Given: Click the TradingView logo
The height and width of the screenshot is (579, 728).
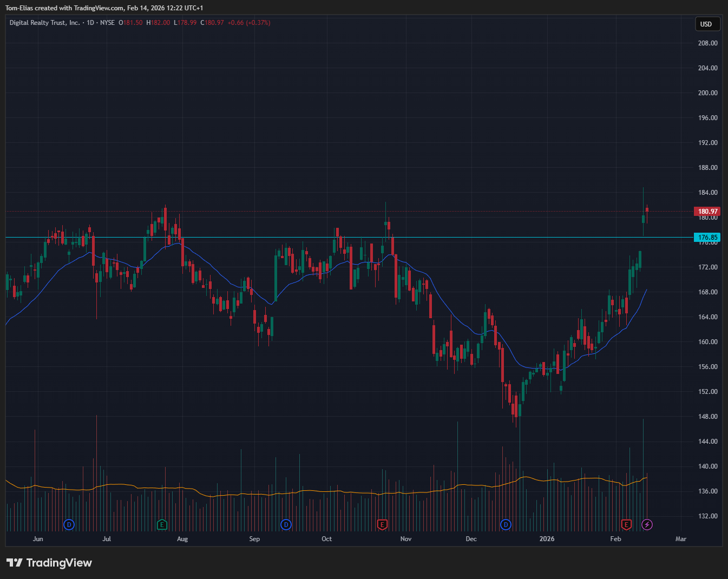Looking at the screenshot, I should pyautogui.click(x=49, y=563).
